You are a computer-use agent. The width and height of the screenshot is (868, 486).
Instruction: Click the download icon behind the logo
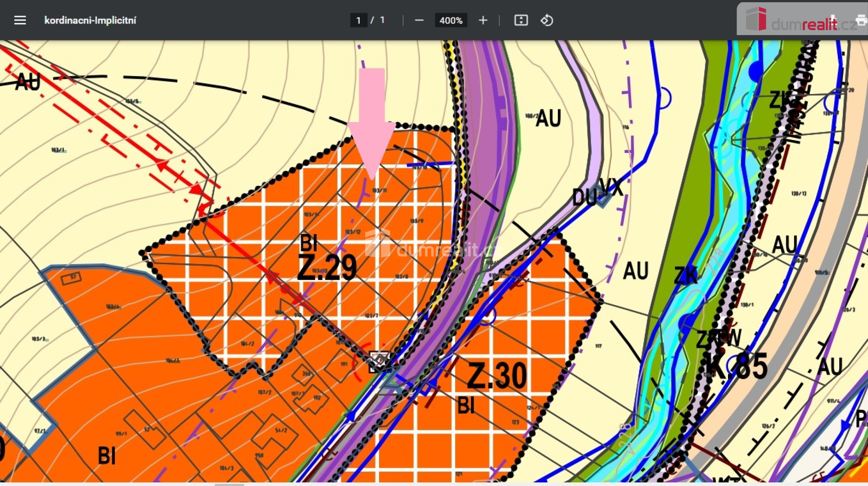832,20
